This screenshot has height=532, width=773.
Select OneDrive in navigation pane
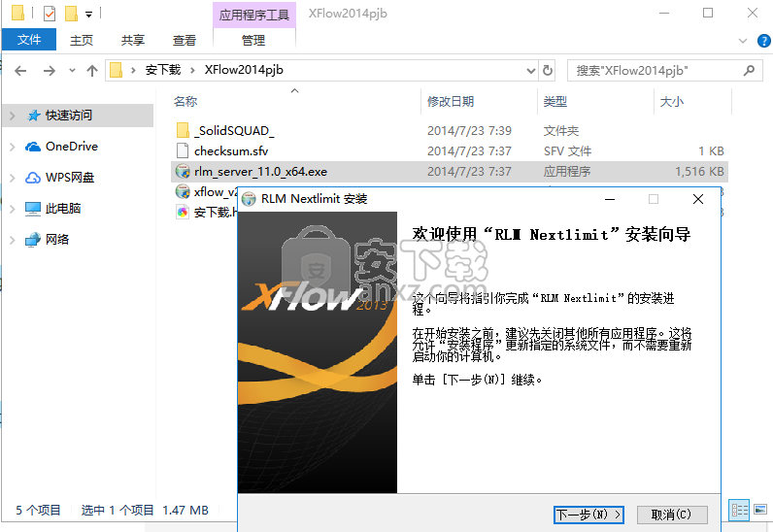[72, 147]
